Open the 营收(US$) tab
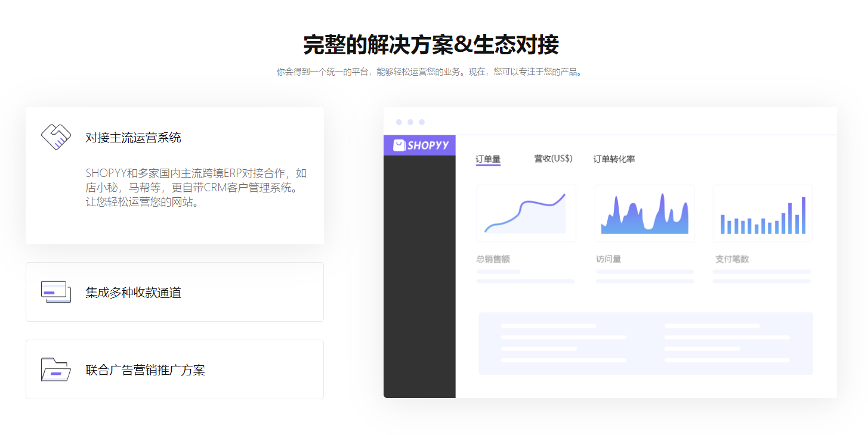This screenshot has height=435, width=868. click(554, 158)
